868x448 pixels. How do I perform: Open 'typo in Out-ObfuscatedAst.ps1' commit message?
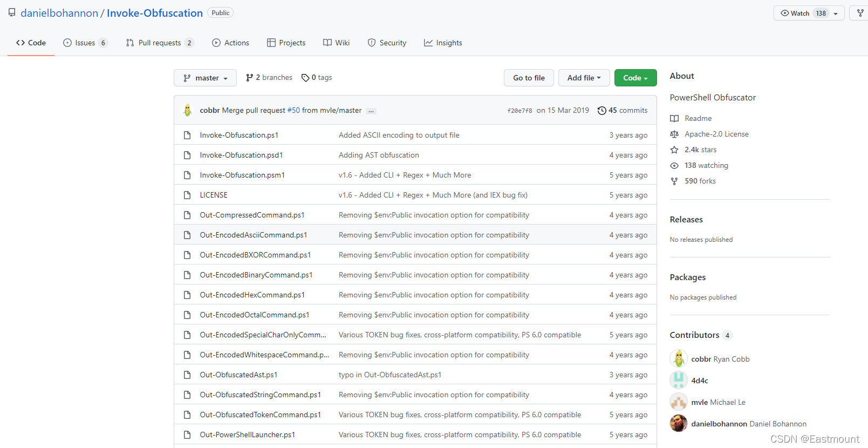[x=390, y=375]
